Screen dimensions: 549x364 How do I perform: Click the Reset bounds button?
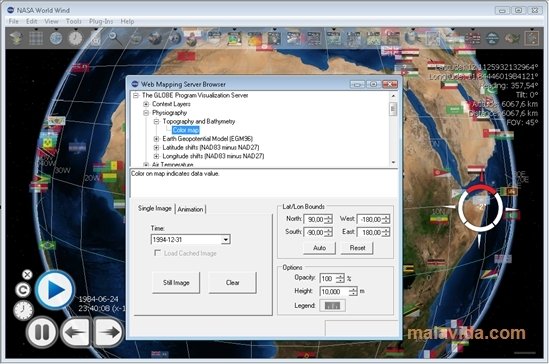tap(357, 248)
